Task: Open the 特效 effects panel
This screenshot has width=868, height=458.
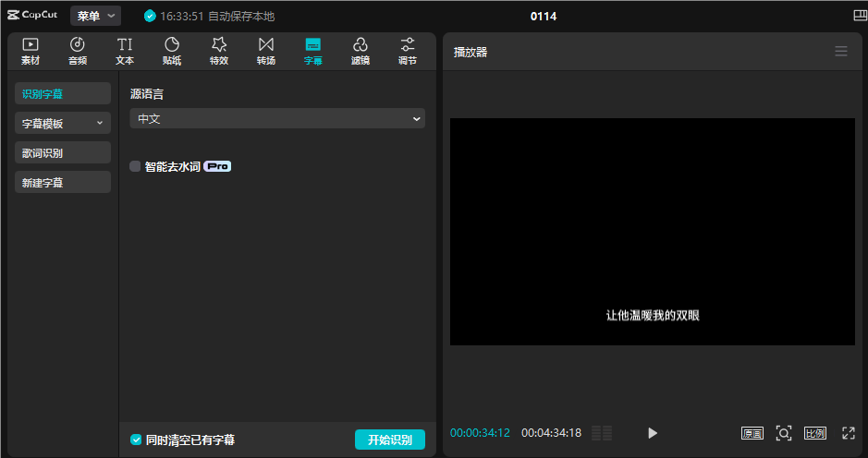Action: coord(219,51)
